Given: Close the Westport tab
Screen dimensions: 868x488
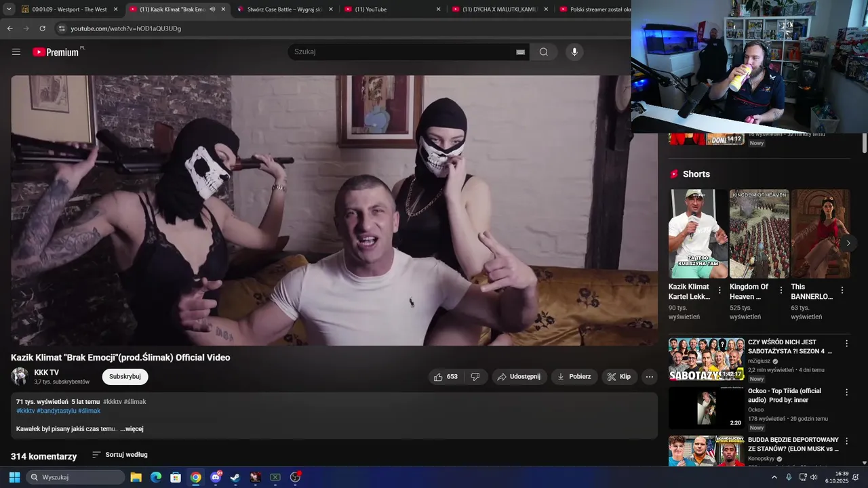Looking at the screenshot, I should point(116,9).
